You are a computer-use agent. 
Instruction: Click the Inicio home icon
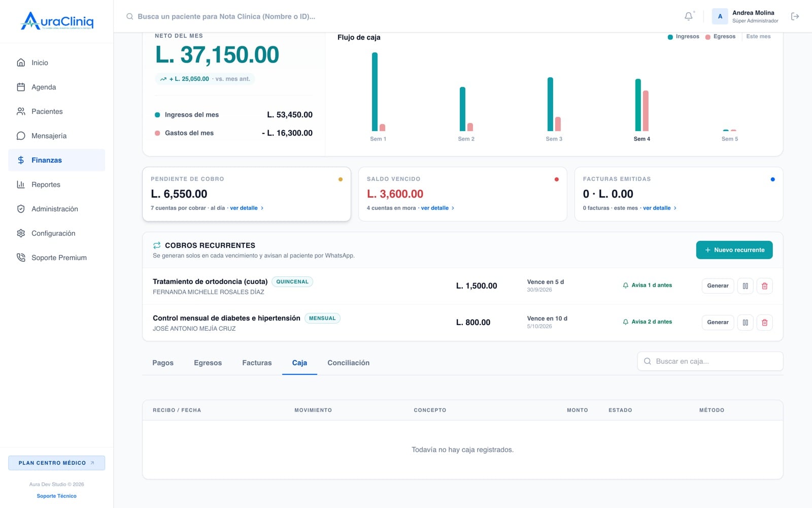pyautogui.click(x=21, y=62)
